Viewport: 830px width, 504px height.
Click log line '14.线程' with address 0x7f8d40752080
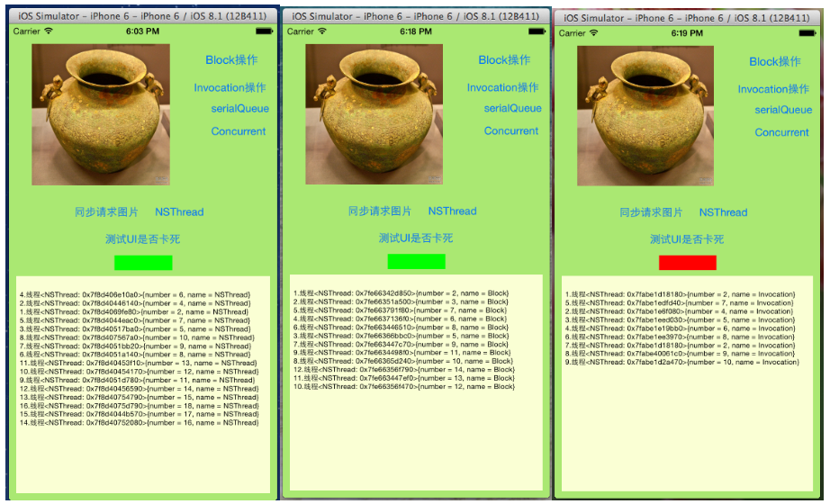click(x=140, y=422)
